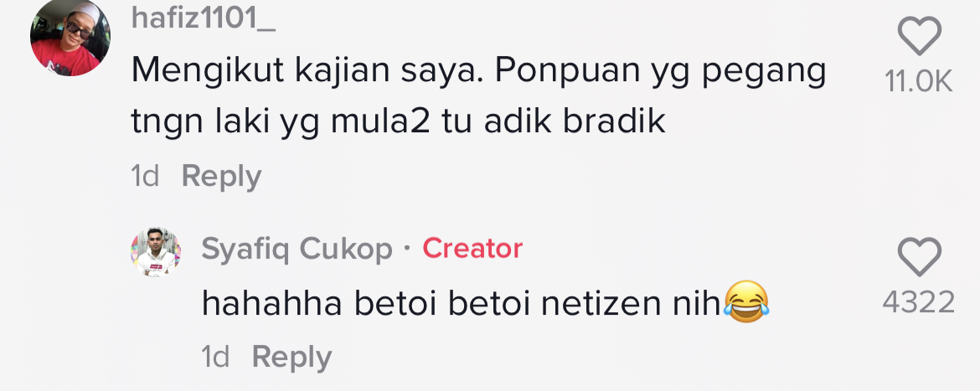Reply to Syafiq Cukop's comment

coord(291,358)
